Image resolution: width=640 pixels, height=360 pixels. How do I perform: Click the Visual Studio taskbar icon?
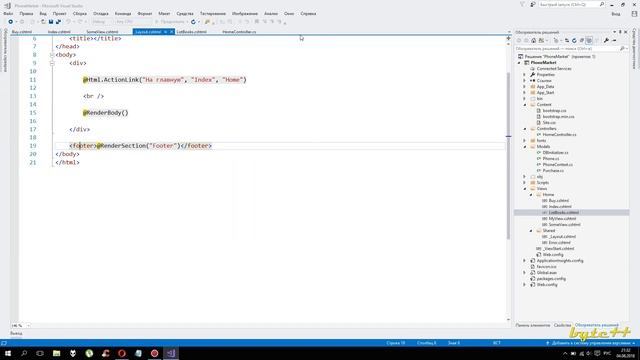point(171,353)
